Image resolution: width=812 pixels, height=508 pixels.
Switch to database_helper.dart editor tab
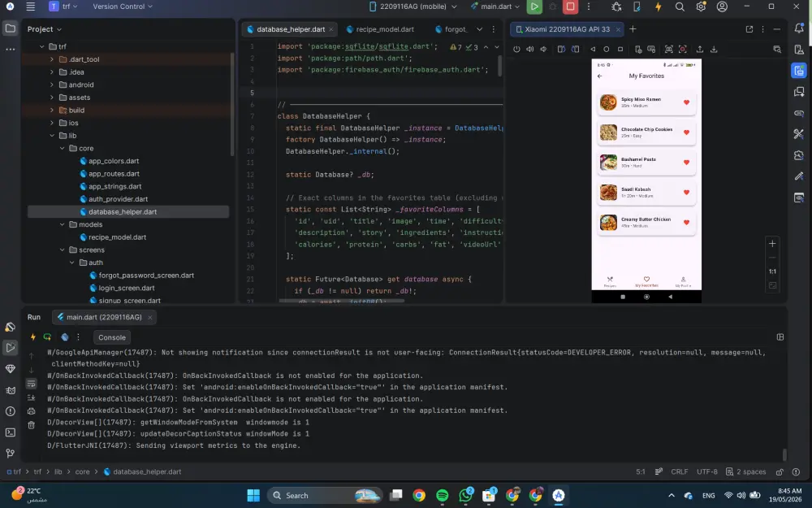pyautogui.click(x=290, y=29)
